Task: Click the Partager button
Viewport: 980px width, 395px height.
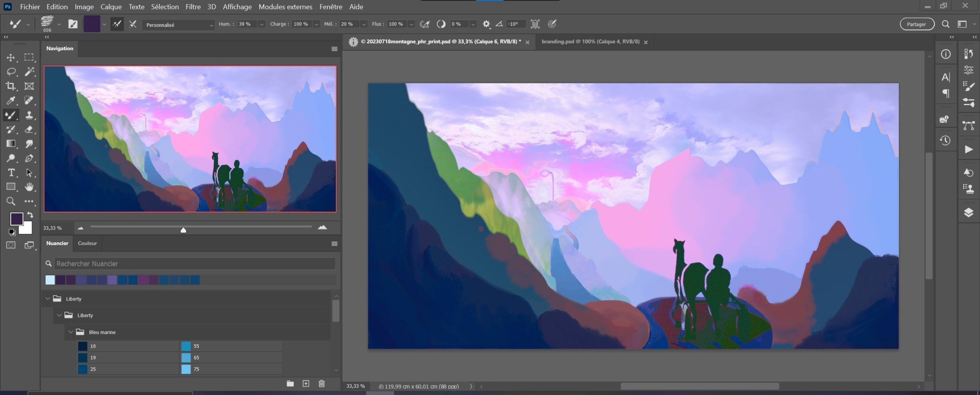Action: point(916,24)
